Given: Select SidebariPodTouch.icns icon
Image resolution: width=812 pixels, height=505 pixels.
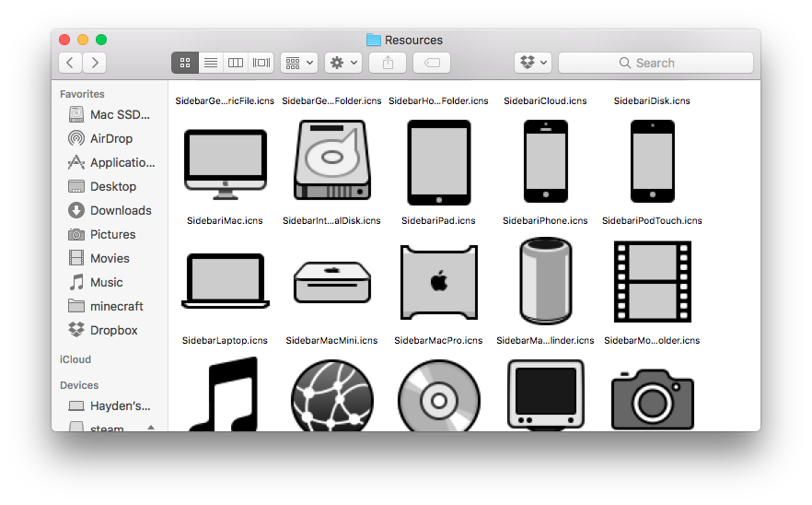Looking at the screenshot, I should tap(653, 161).
